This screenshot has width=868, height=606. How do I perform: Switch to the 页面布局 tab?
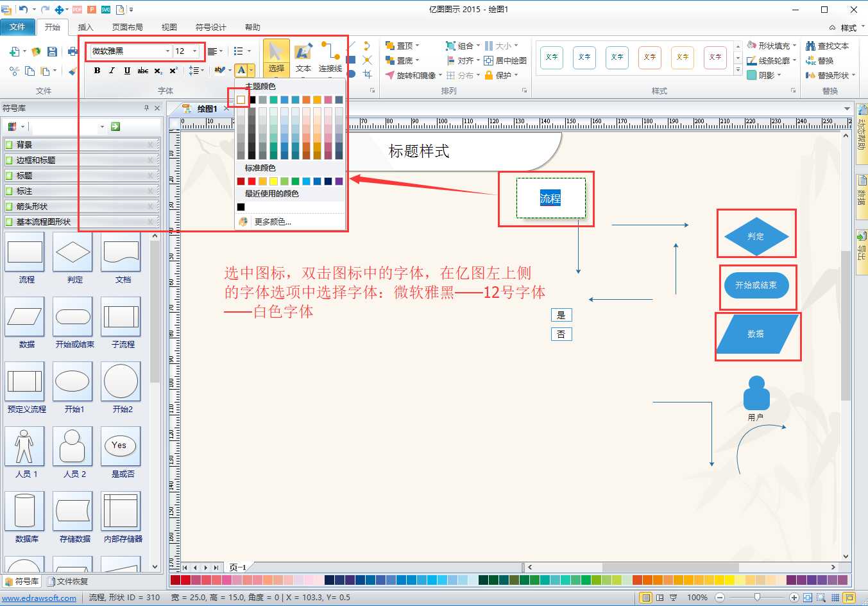coord(127,27)
